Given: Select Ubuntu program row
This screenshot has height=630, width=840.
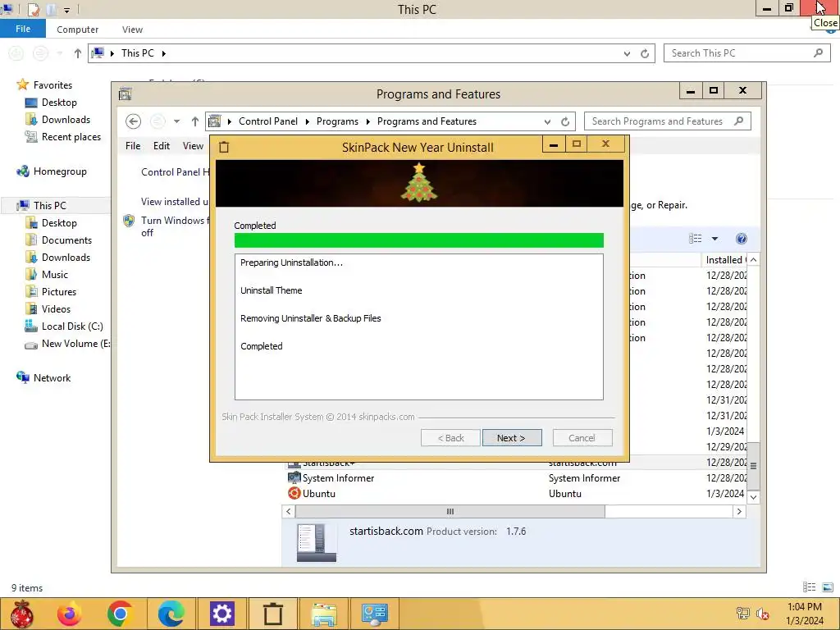Looking at the screenshot, I should click(514, 493).
